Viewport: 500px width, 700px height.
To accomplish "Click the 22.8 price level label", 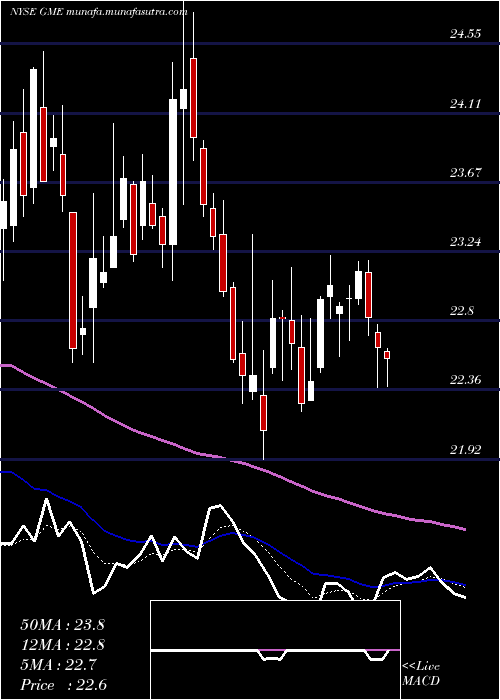I will click(x=462, y=311).
